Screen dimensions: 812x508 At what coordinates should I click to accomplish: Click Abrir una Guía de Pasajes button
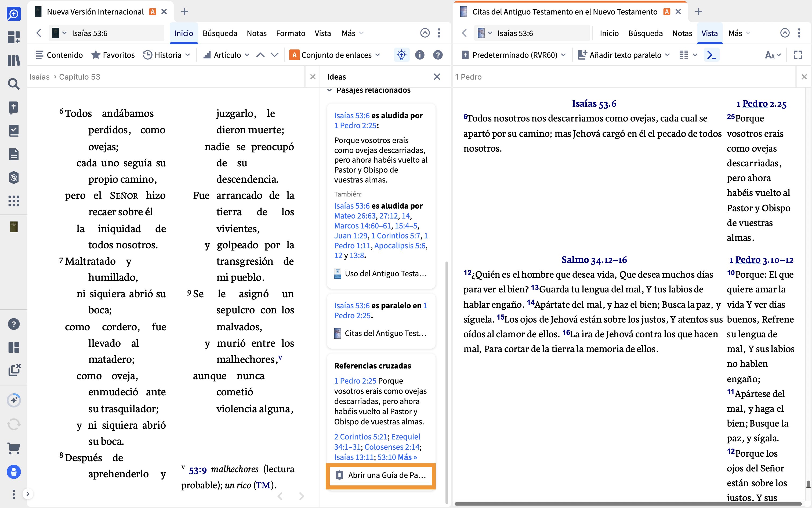click(380, 475)
